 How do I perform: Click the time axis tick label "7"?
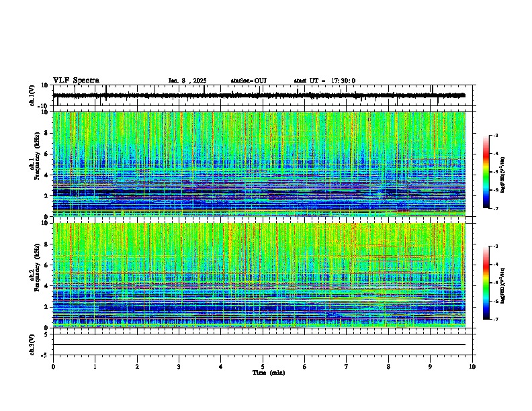[347, 367]
